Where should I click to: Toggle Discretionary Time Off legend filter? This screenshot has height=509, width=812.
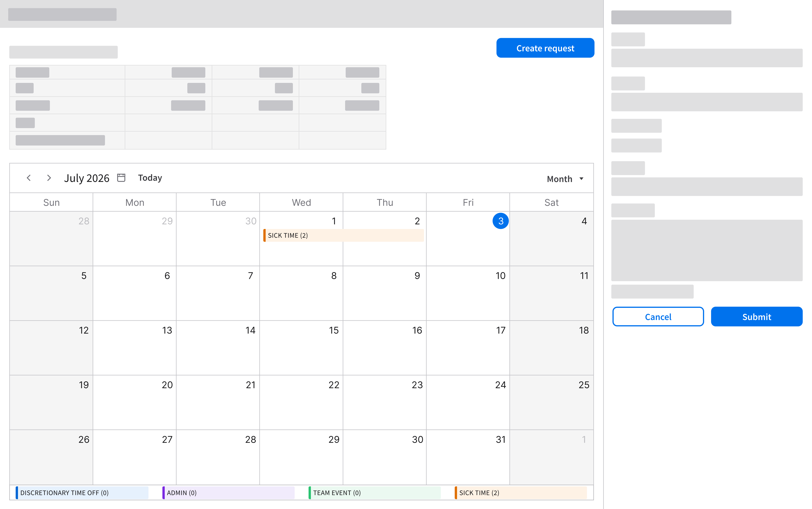(x=82, y=493)
